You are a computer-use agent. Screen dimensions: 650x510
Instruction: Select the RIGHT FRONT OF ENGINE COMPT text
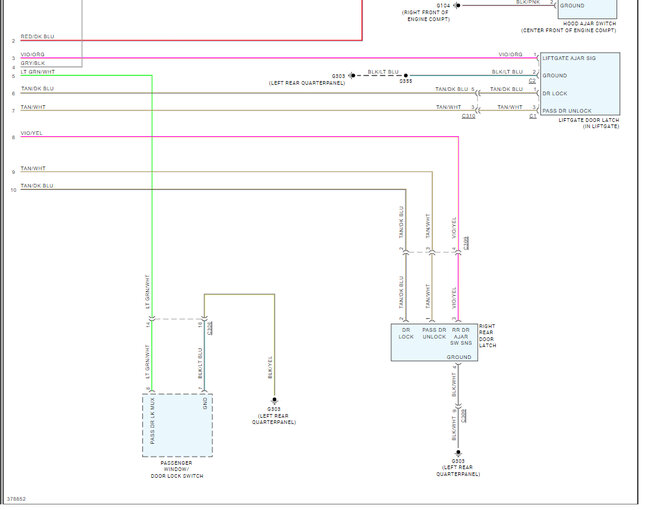[x=426, y=16]
